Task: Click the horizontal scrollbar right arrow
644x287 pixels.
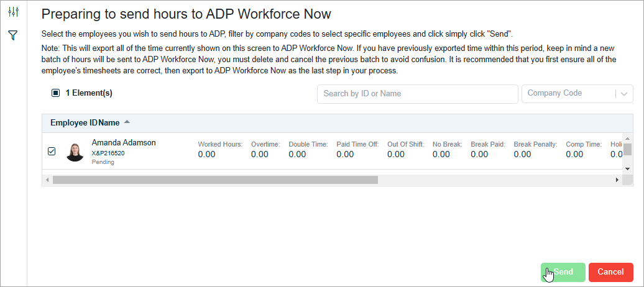Action: tap(617, 180)
